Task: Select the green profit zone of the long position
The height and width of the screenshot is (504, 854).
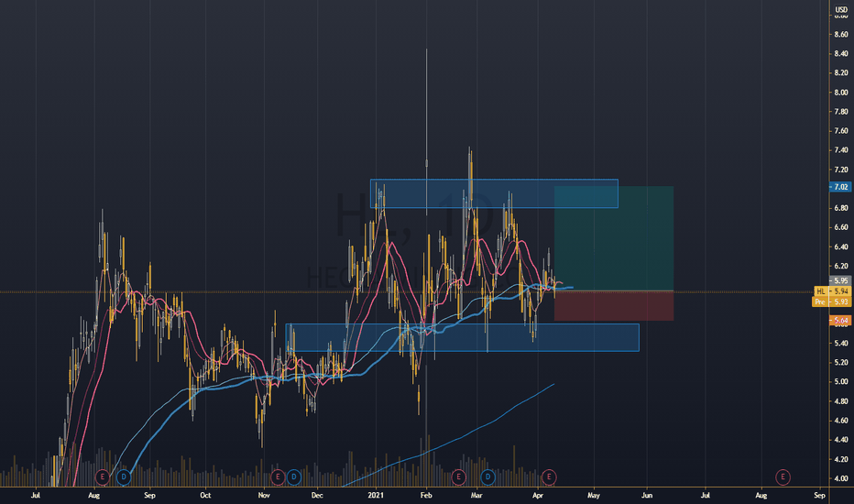Action: click(x=614, y=238)
